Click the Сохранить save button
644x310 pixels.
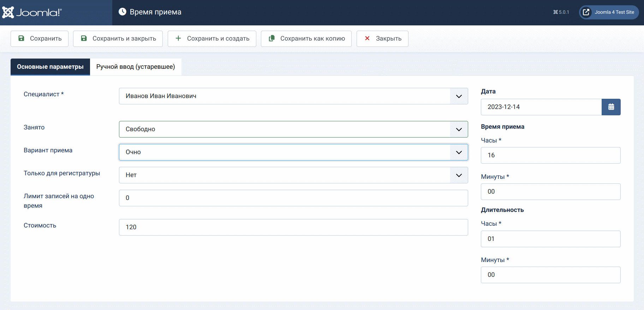click(40, 38)
